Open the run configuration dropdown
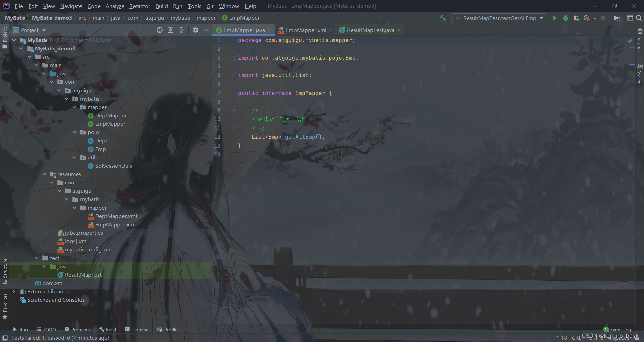The height and width of the screenshot is (342, 644). (499, 18)
